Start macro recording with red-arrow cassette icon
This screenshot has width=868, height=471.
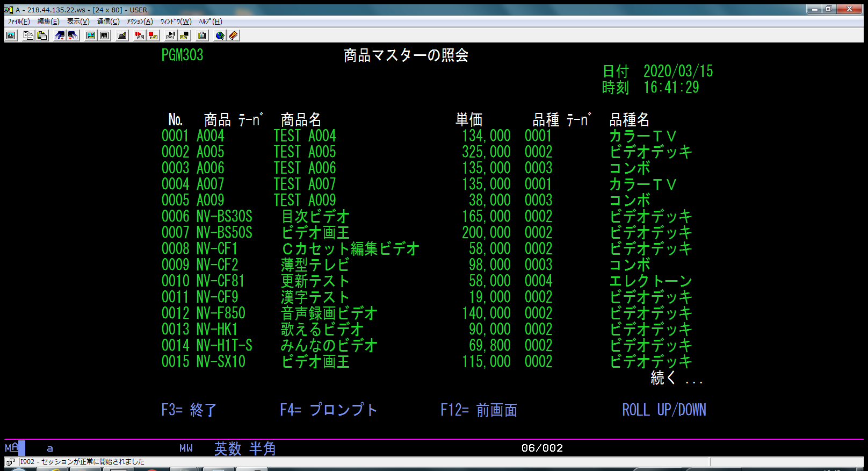click(x=140, y=35)
